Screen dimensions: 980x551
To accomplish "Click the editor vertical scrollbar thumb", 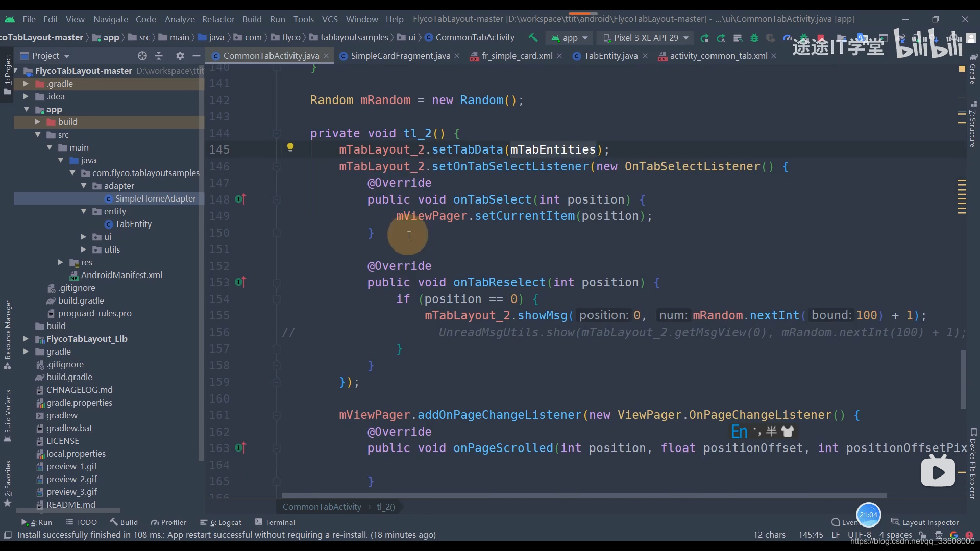I will pos(963,379).
